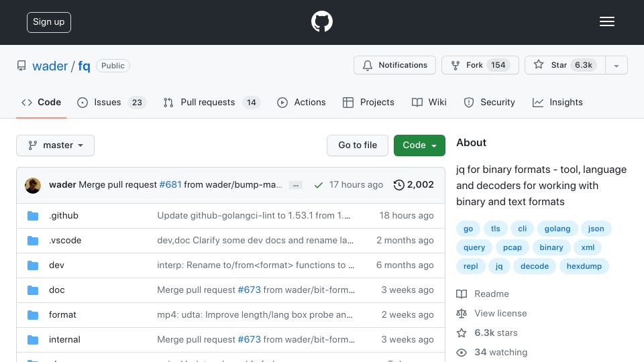This screenshot has height=362, width=644.
Task: Switch to the Code tab
Action: [x=41, y=102]
